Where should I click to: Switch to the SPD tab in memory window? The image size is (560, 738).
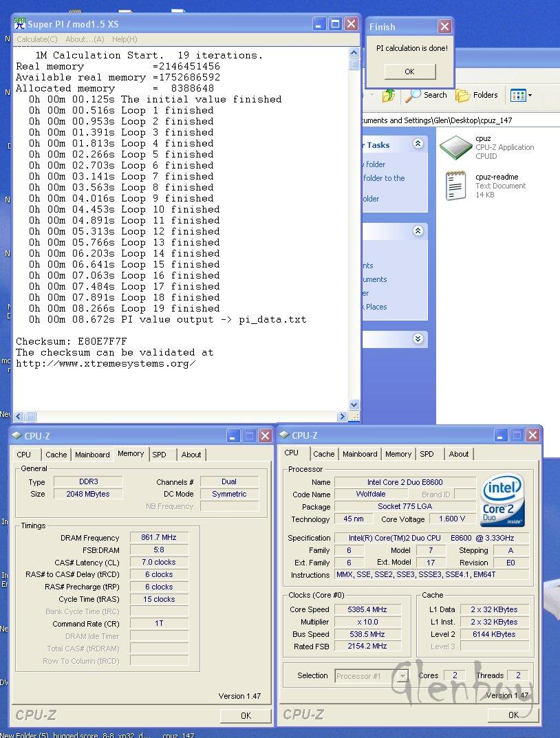click(160, 455)
